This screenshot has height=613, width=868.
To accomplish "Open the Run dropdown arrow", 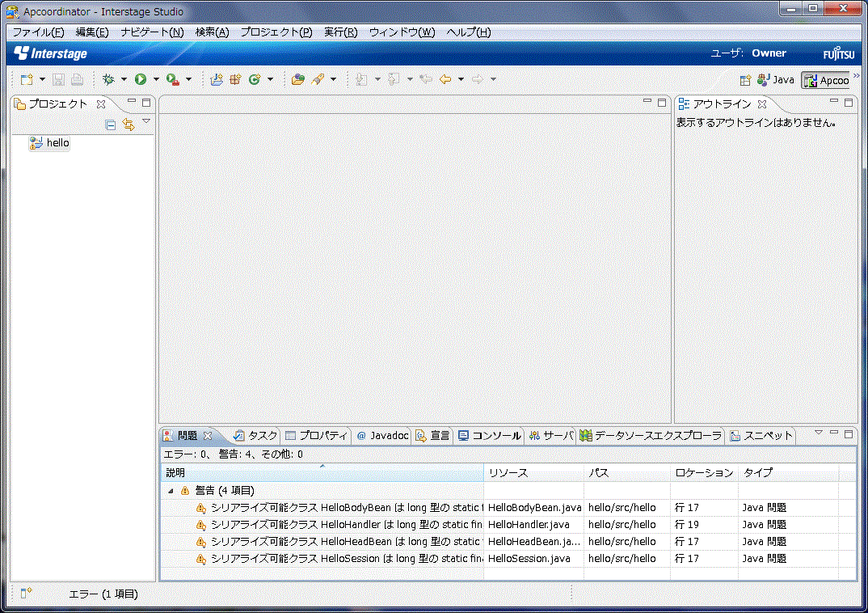I will pos(156,80).
